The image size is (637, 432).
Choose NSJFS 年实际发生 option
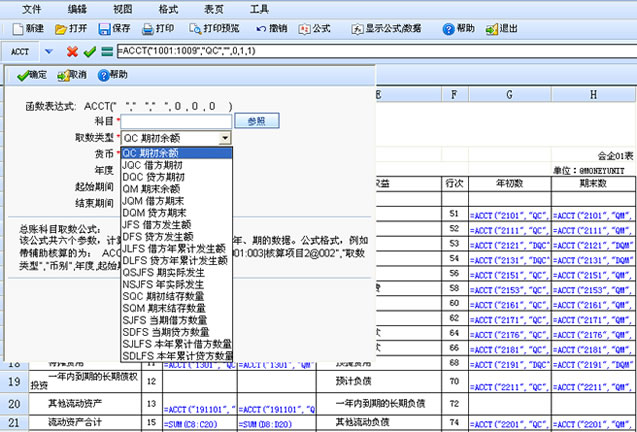point(177,284)
